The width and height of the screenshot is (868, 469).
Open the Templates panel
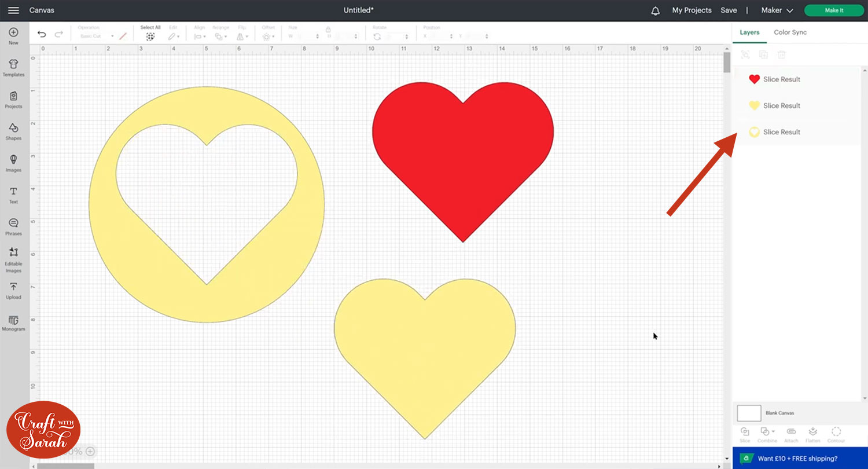pos(13,68)
